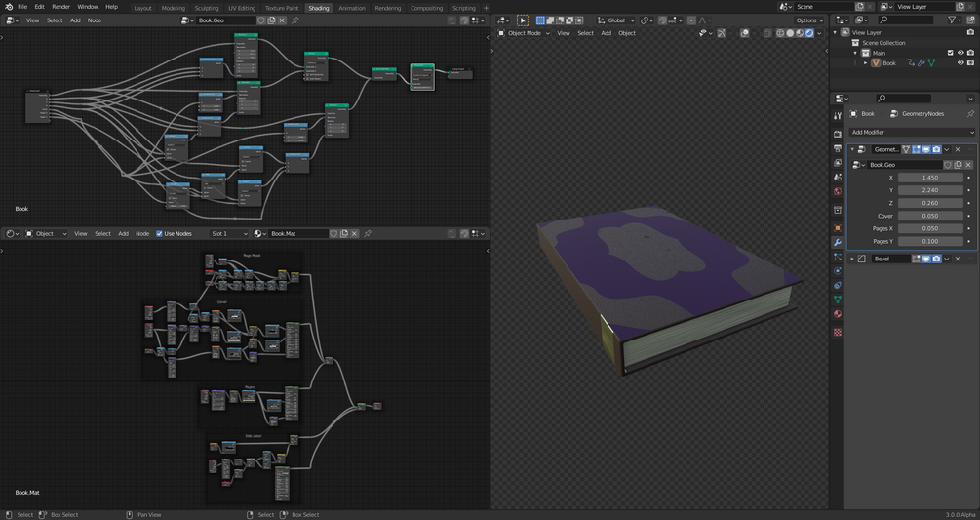The height and width of the screenshot is (520, 980).
Task: Toggle proportional editing in the viewport
Action: click(691, 20)
